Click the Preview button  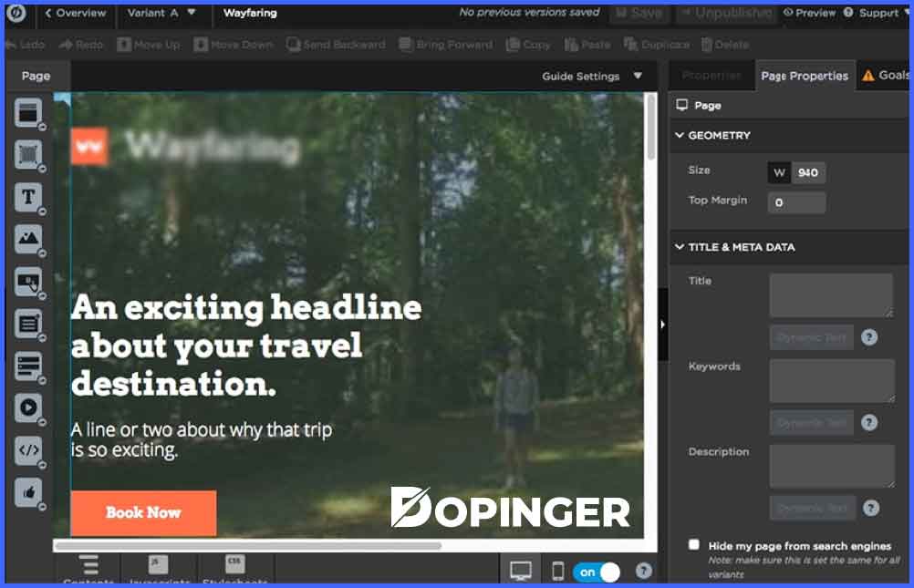[809, 14]
